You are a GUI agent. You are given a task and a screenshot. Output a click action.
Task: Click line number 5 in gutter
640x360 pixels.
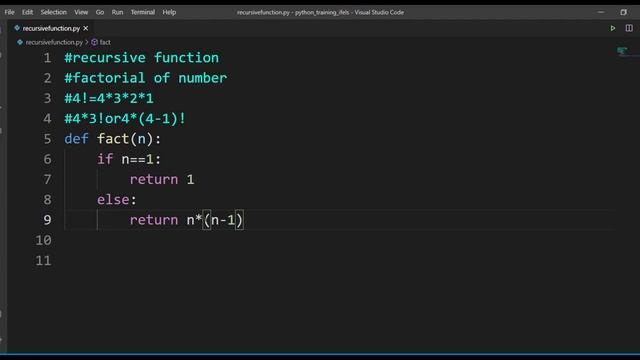point(47,139)
